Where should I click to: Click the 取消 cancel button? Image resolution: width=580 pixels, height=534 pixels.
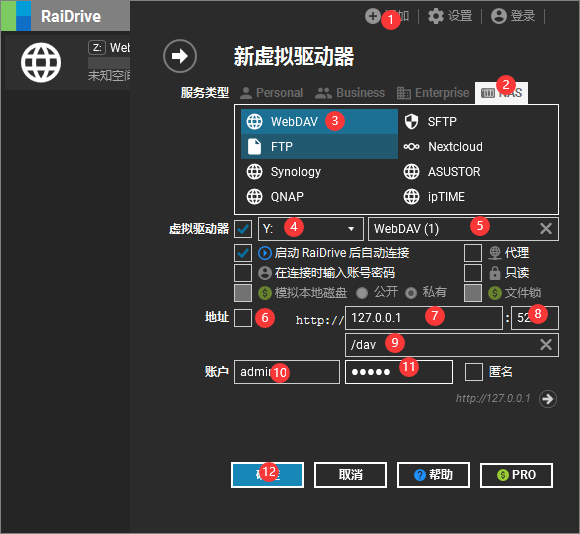[x=350, y=475]
